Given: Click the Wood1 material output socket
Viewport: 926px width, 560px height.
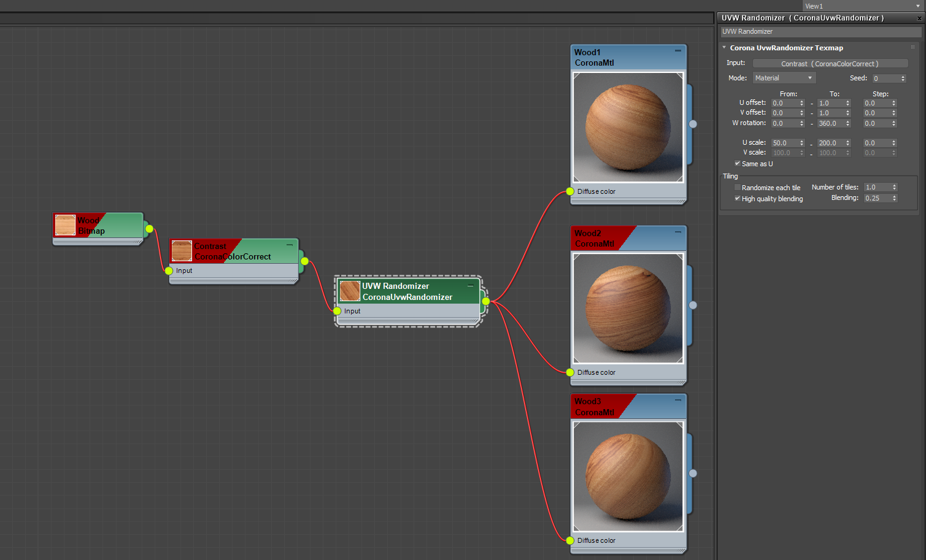Looking at the screenshot, I should (x=693, y=124).
